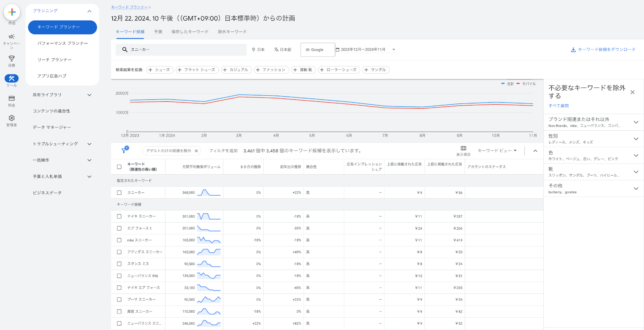Sort by 月間平均検索ボリューム column header
Image resolution: width=644 pixels, height=330 pixels.
(201, 167)
